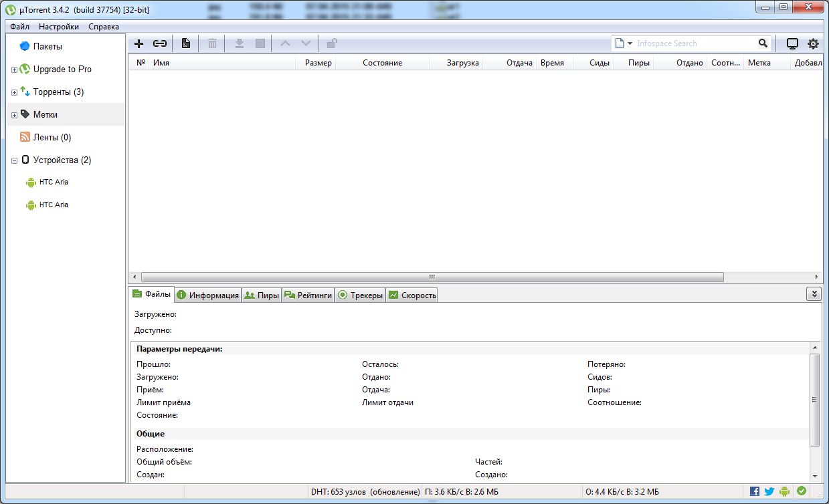Open Preferences via the gear icon
Screen dimensions: 829x504
coord(813,43)
